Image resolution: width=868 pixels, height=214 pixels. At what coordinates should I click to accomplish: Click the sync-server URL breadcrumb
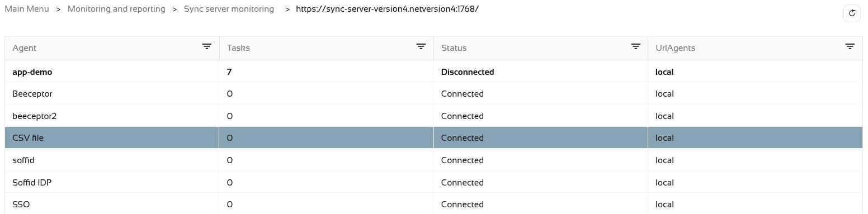point(388,9)
